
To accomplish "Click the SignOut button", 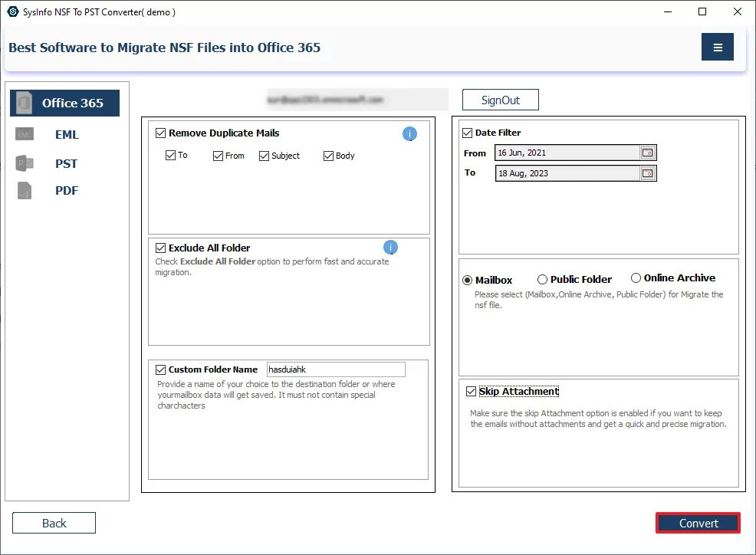I will click(x=500, y=100).
